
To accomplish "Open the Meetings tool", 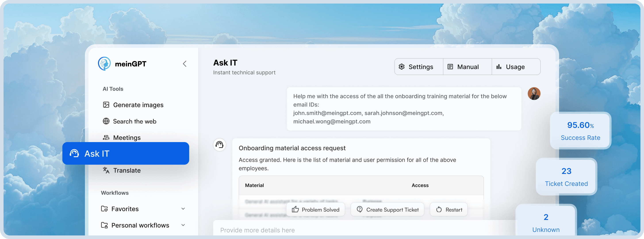I will pos(126,137).
